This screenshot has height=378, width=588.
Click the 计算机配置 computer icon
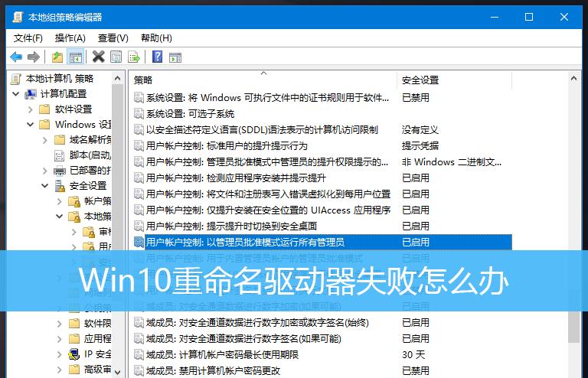tap(31, 94)
